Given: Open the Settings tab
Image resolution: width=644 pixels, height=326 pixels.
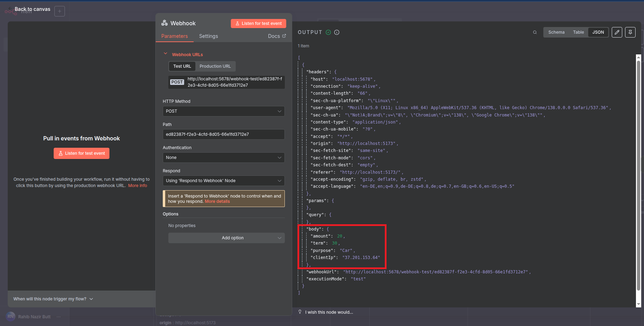Looking at the screenshot, I should click(208, 36).
